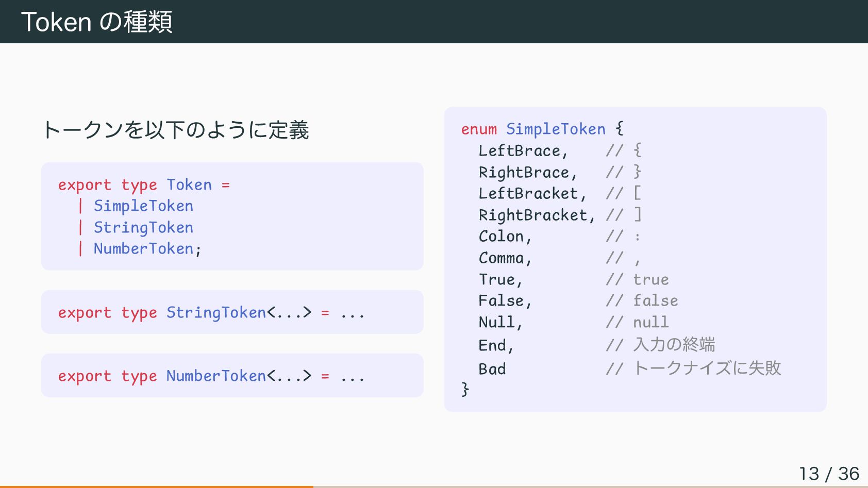Select the RightBracket enum member
Viewport: 868px width, 488px height.
click(x=533, y=215)
